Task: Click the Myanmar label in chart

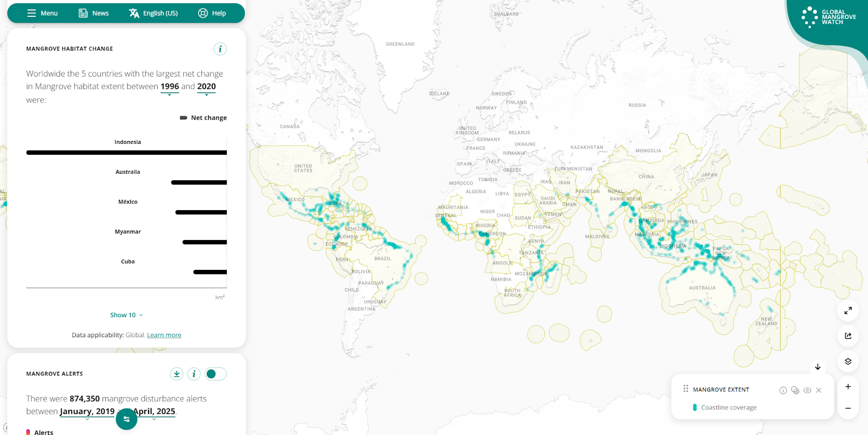Action: (127, 232)
